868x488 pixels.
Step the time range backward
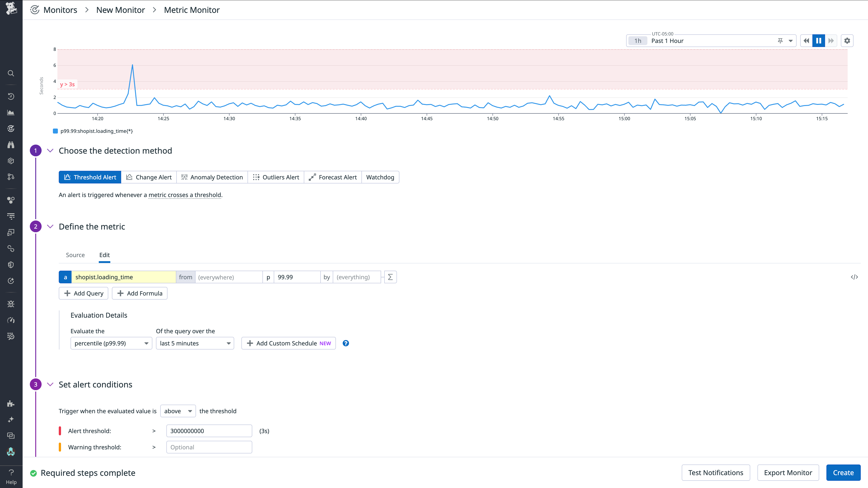coord(806,41)
